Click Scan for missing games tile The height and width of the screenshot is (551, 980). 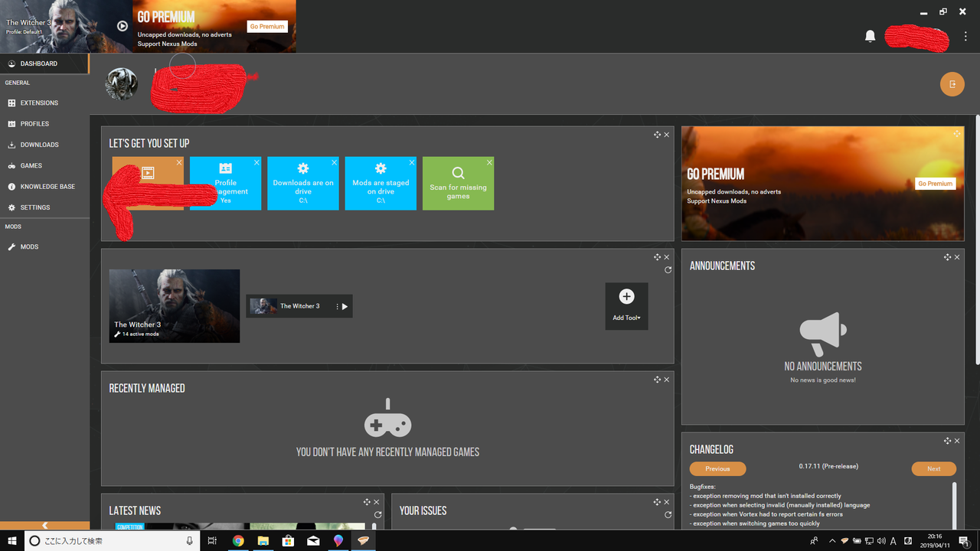[458, 184]
